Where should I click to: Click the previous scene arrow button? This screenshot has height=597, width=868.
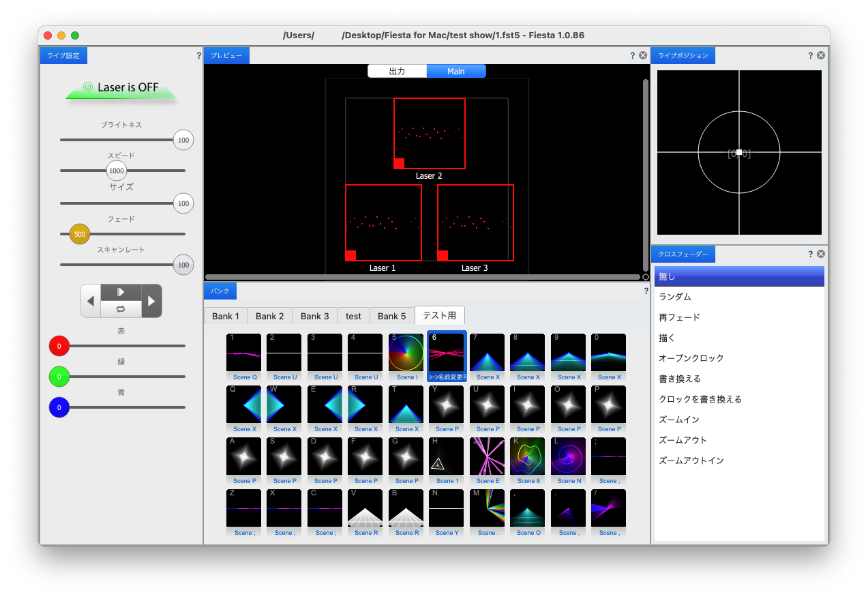coord(91,301)
